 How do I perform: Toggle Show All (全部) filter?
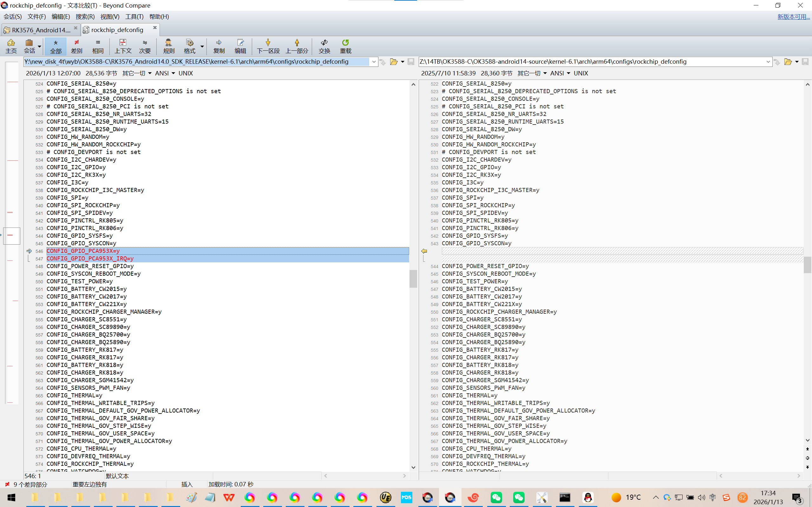56,46
